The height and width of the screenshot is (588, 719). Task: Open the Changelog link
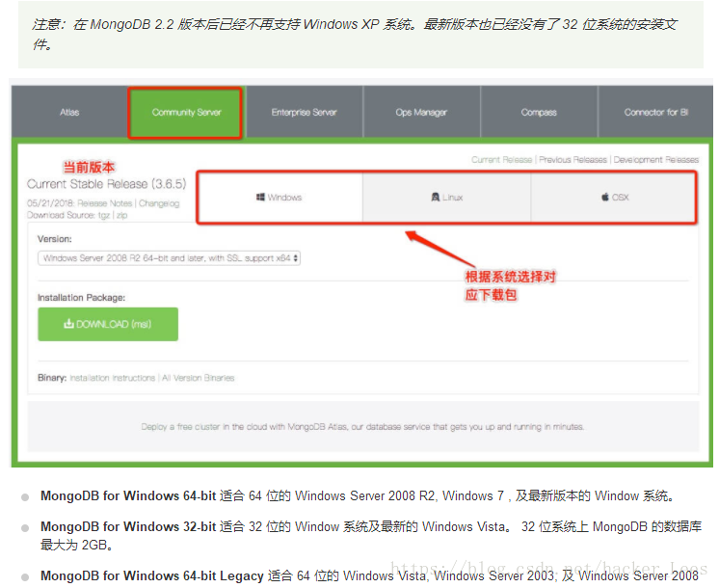click(x=159, y=203)
